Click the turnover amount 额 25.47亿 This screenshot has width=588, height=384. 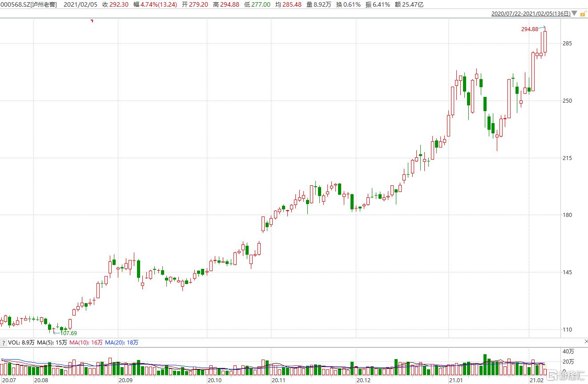[x=409, y=4]
